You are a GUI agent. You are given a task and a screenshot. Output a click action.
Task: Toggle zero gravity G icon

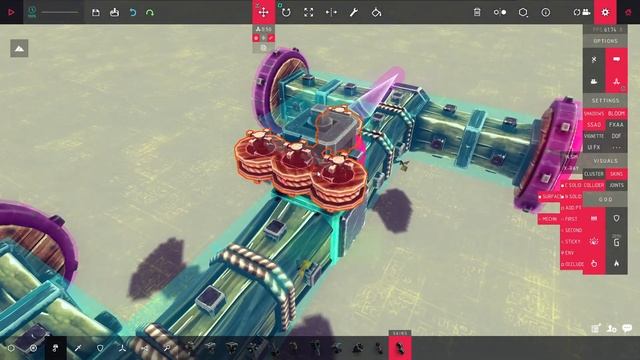[x=616, y=242]
